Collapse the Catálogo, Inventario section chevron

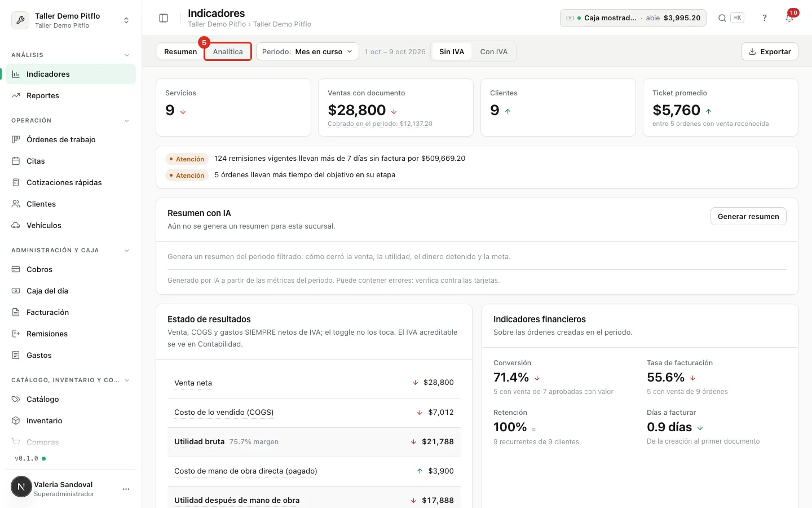click(x=127, y=380)
